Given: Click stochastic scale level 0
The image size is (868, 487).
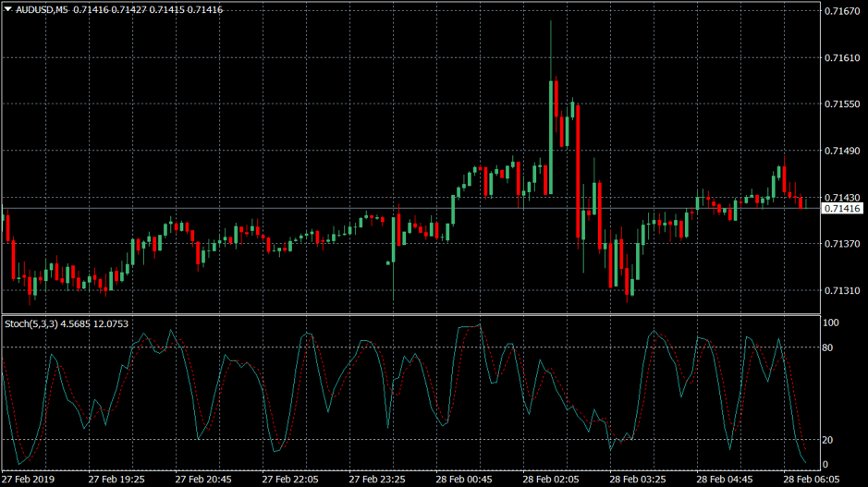Looking at the screenshot, I should [x=825, y=465].
